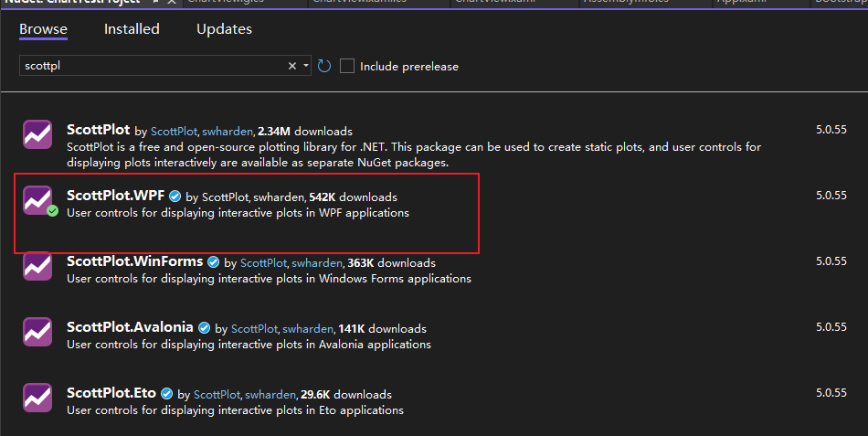Click the verified badge next to ScottPlot.Avalonia
Screen dimensions: 868x436
pyautogui.click(x=204, y=328)
